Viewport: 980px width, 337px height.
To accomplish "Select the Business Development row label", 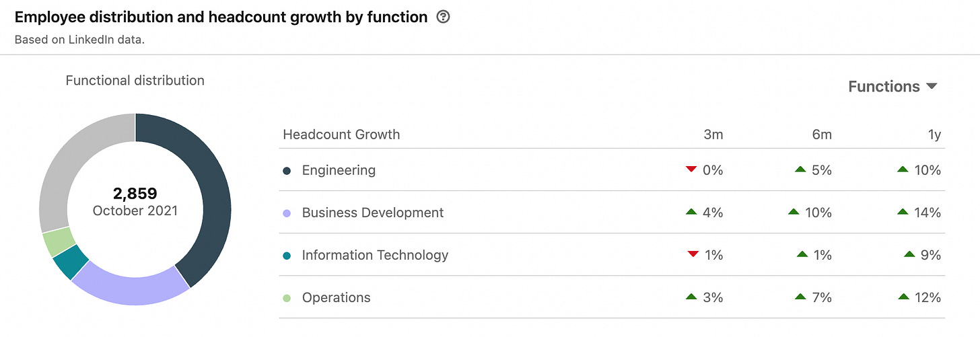I will [x=372, y=213].
